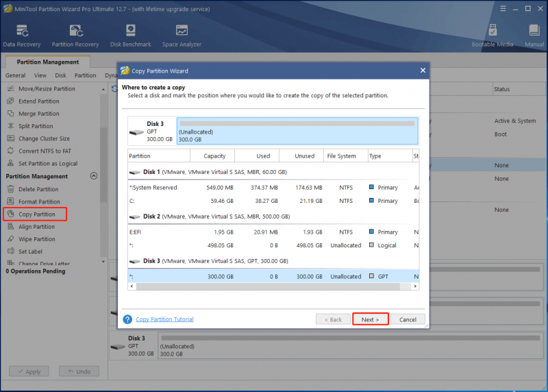Choose Align Partition in sidebar
Screen dimensions: 548x392
tap(36, 227)
